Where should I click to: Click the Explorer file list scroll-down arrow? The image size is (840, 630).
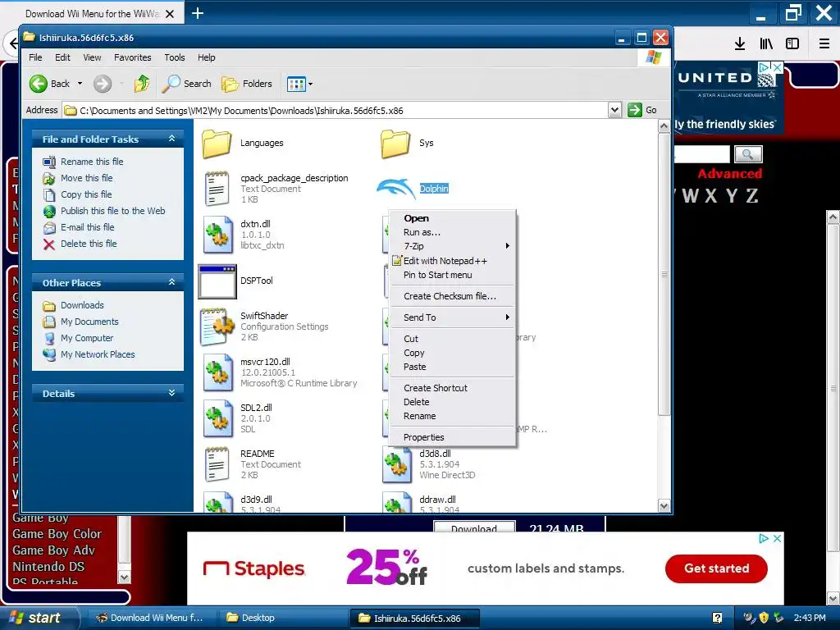pyautogui.click(x=664, y=505)
